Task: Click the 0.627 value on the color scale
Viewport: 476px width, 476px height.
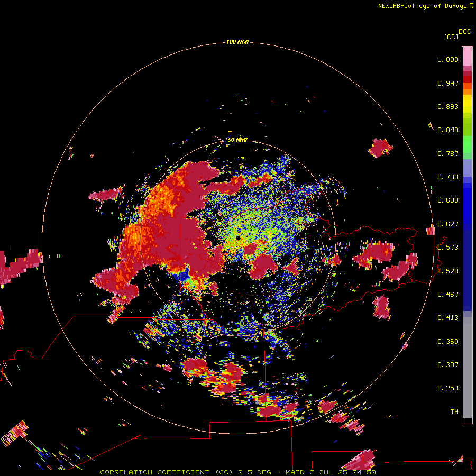Action: tap(448, 224)
